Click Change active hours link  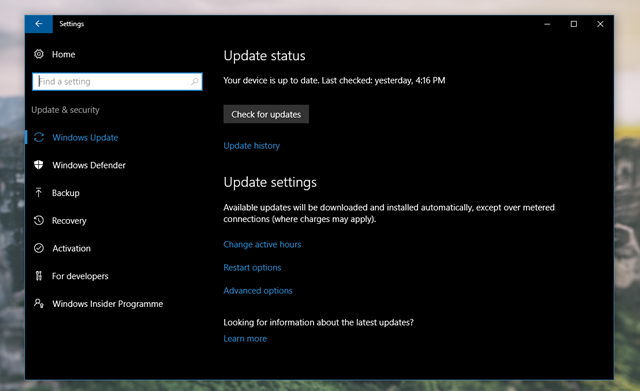point(262,244)
